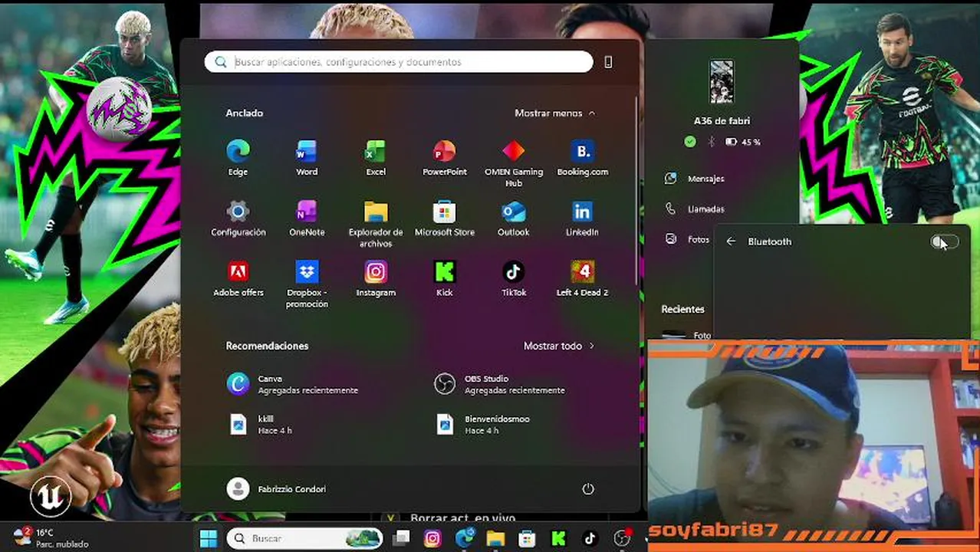
Task: Open the Edge app
Action: pos(238,158)
